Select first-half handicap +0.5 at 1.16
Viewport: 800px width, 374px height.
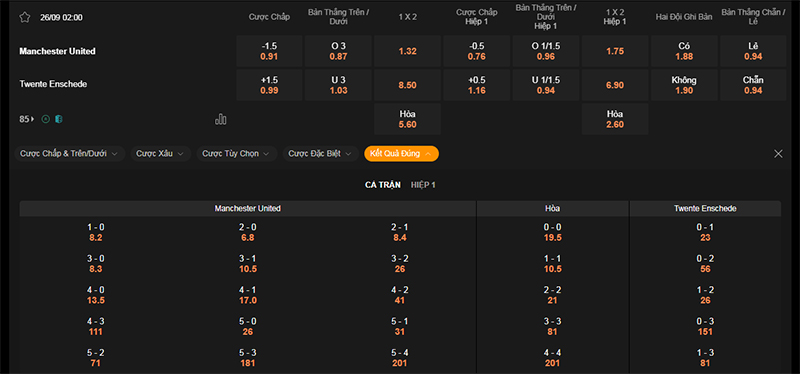click(x=477, y=85)
